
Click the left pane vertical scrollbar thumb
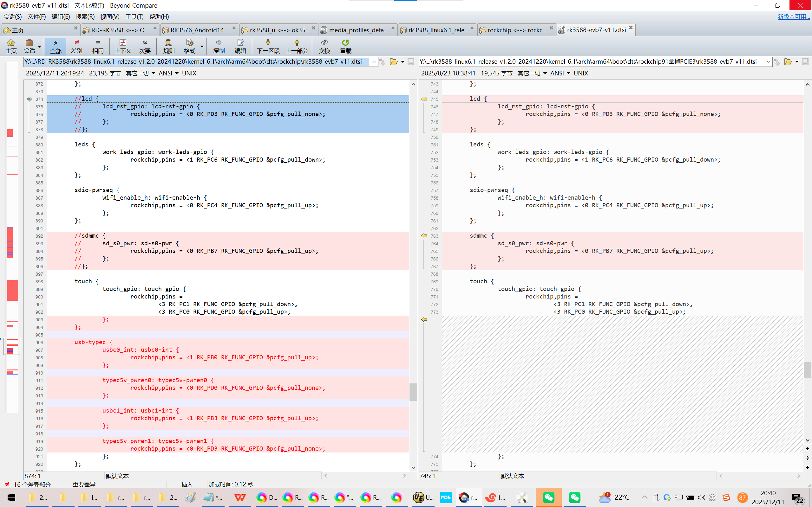pyautogui.click(x=413, y=392)
